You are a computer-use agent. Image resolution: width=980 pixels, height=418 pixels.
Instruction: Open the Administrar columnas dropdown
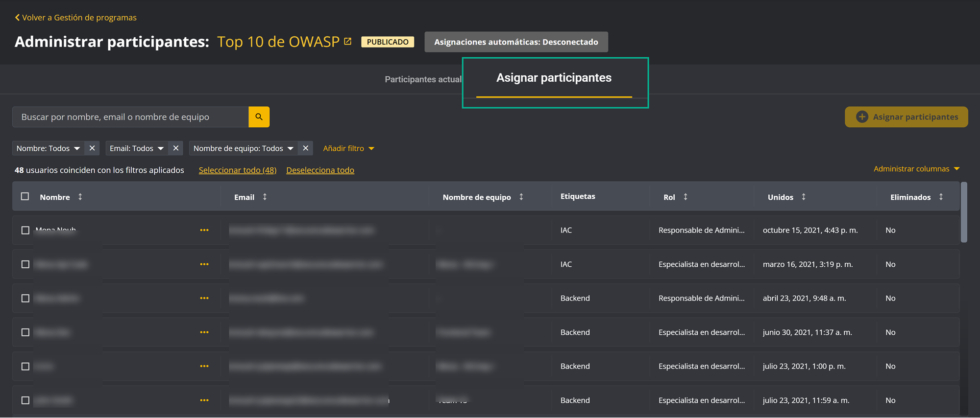[916, 169]
